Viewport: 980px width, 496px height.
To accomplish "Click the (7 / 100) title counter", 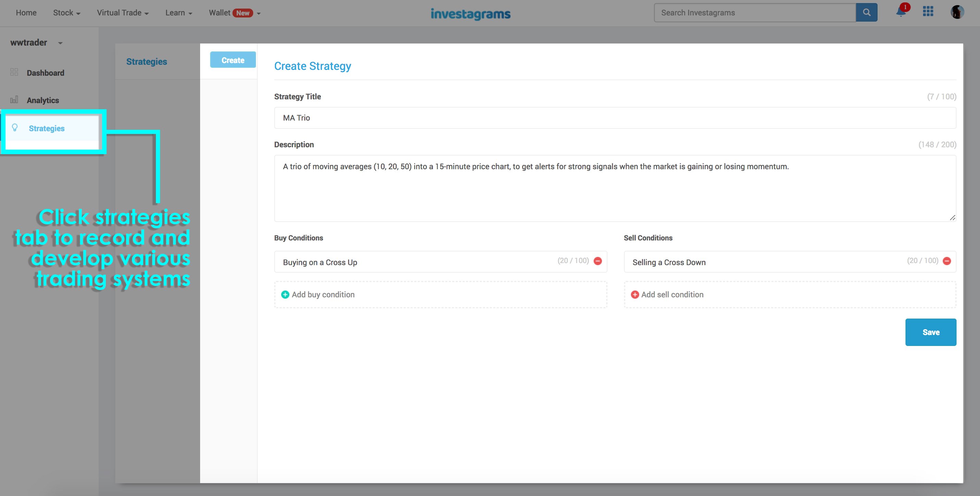I will tap(941, 97).
